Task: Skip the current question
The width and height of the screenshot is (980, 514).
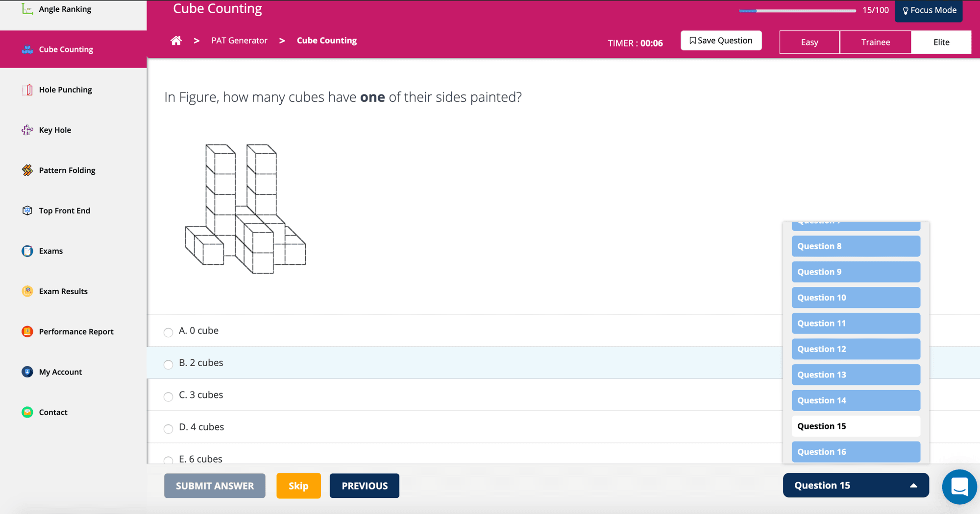Action: (x=298, y=486)
